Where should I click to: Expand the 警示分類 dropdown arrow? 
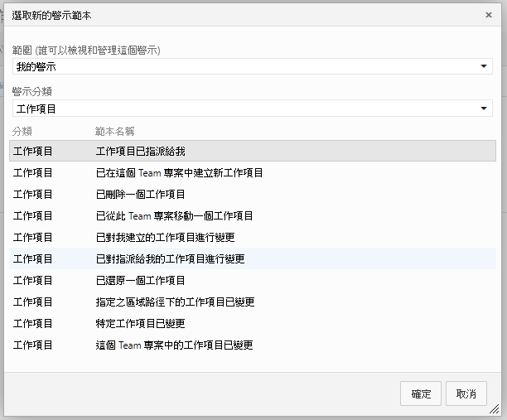click(485, 109)
